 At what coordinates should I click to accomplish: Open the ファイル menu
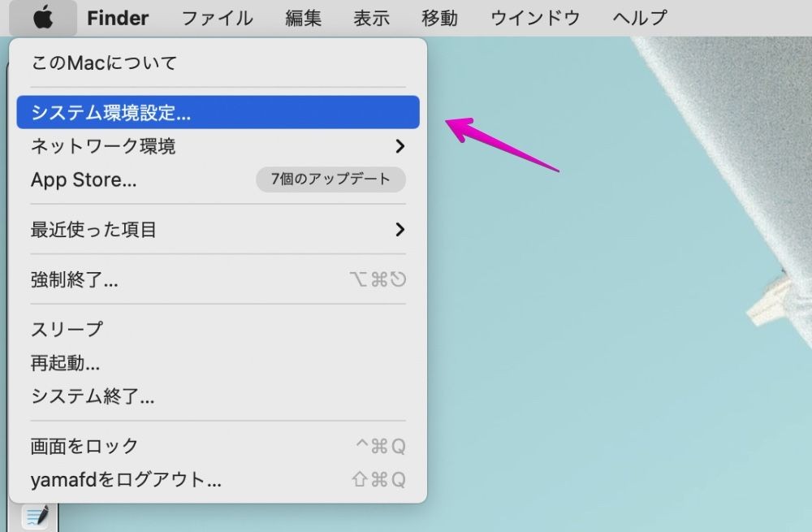pos(217,18)
